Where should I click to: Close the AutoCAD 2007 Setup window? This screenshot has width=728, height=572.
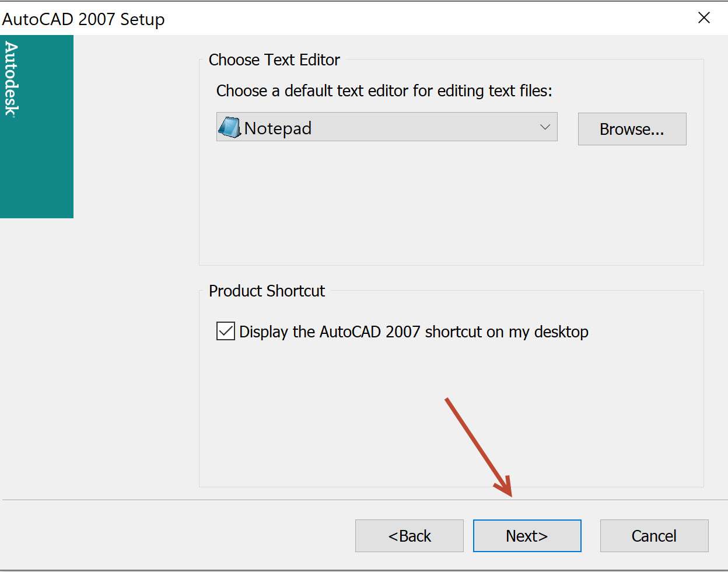tap(704, 18)
